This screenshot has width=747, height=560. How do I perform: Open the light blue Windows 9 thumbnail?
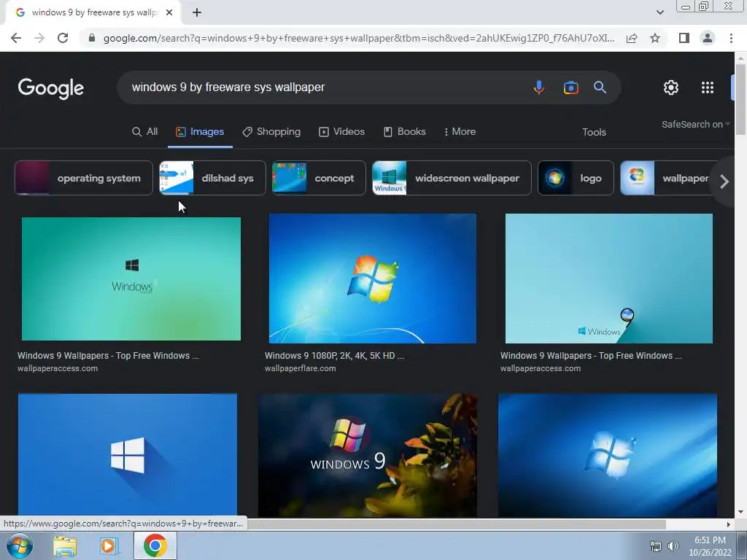tap(609, 278)
